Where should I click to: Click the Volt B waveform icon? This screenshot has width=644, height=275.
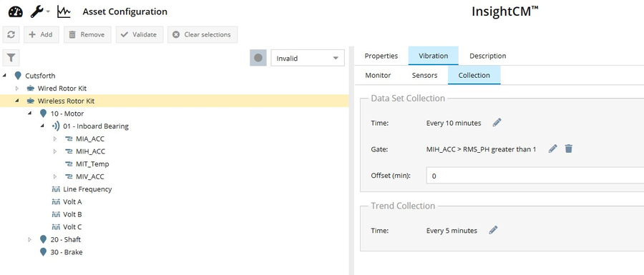[x=56, y=215]
